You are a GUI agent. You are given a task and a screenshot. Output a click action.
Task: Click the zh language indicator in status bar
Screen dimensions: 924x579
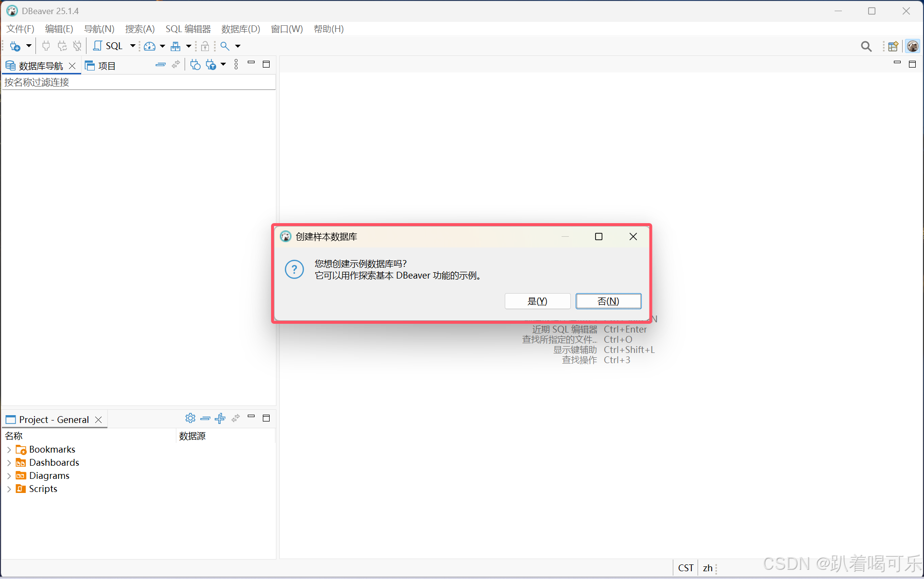[707, 567]
